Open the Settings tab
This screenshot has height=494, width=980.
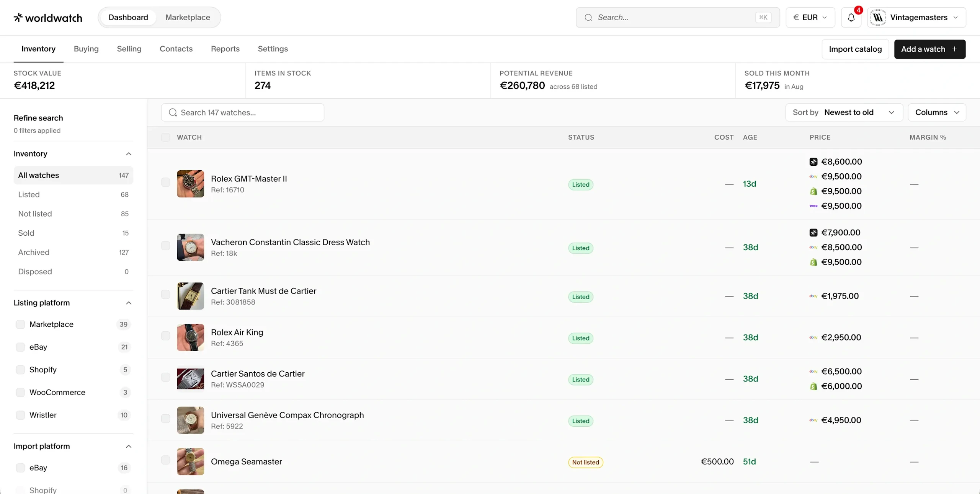click(x=273, y=49)
